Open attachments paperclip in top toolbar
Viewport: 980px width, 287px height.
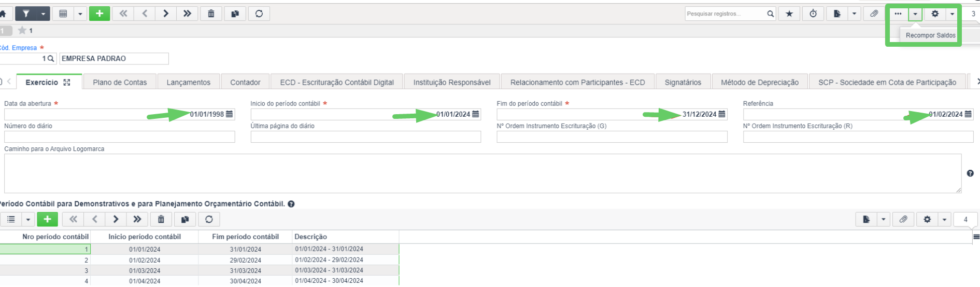click(874, 14)
